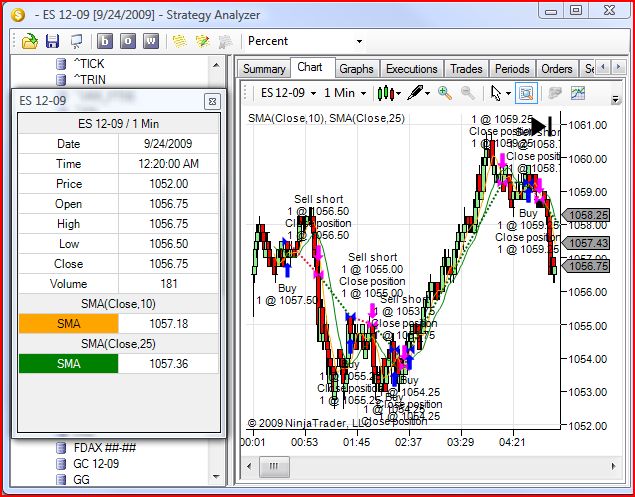Click the 'b' backtest button

105,41
